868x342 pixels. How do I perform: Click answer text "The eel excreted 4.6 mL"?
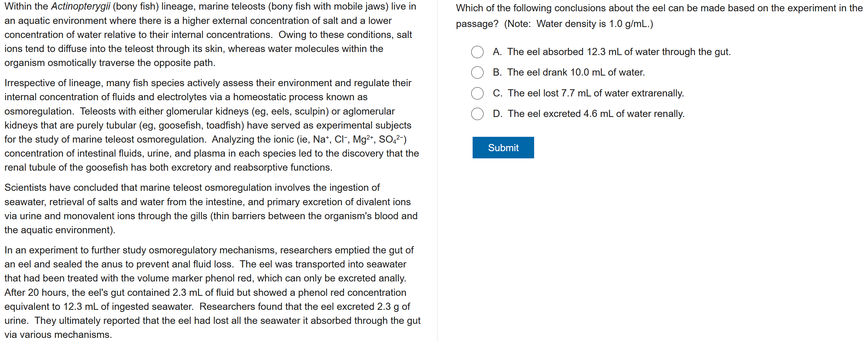coord(596,114)
